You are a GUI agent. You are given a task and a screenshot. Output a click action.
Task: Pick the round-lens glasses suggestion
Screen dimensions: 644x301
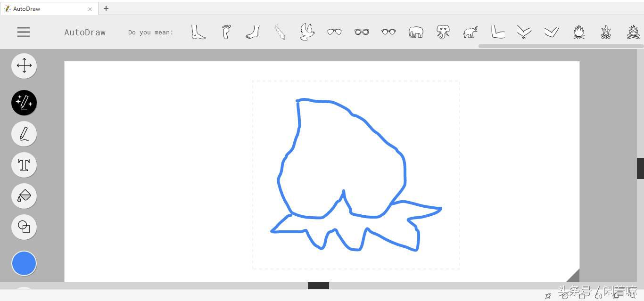point(388,32)
